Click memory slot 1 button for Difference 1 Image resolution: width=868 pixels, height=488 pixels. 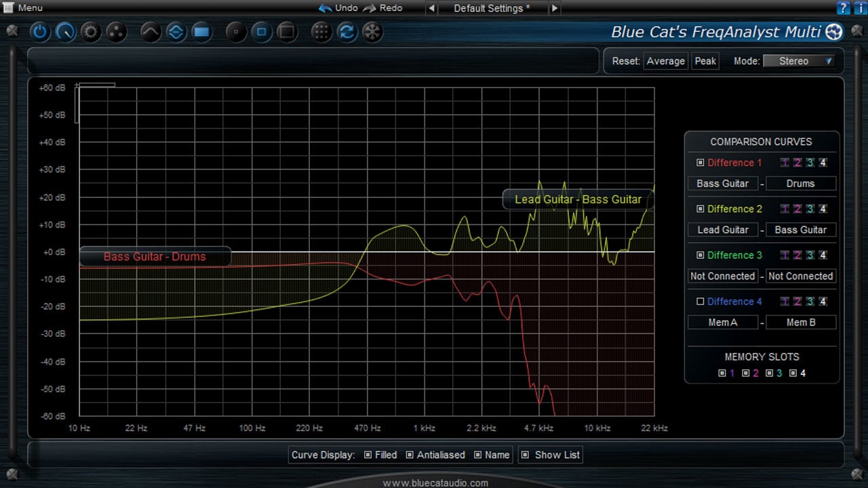(x=785, y=163)
